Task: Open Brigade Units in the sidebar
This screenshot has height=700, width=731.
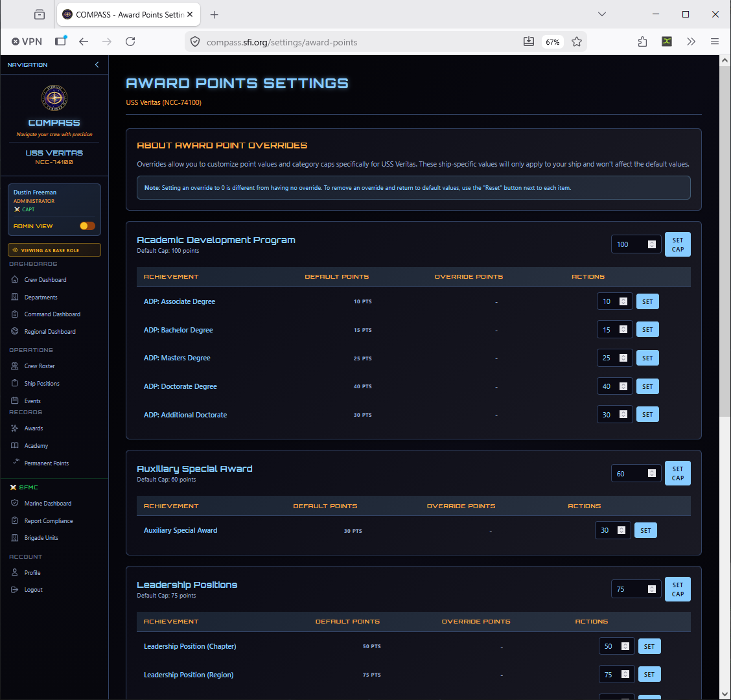Action: tap(41, 538)
